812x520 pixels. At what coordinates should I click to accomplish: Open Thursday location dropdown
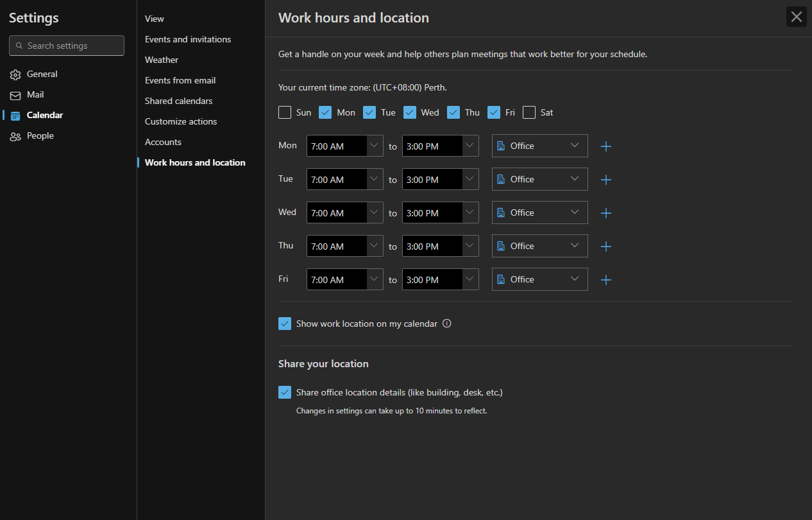coord(540,246)
